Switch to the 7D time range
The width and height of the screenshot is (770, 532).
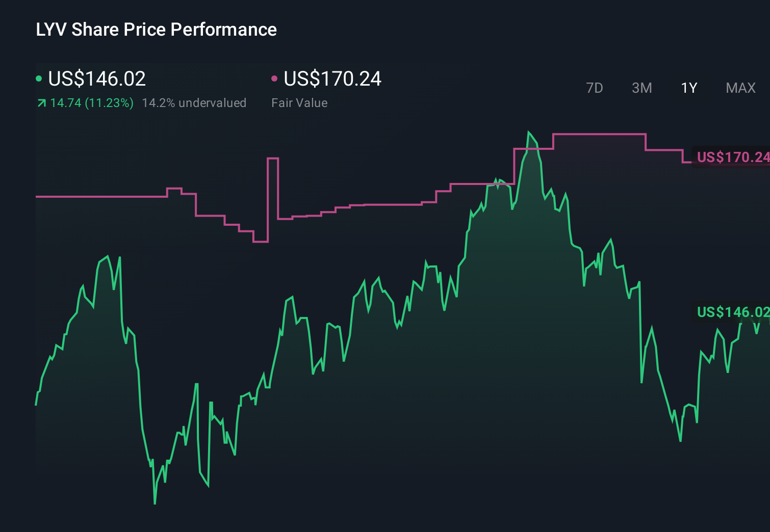[595, 88]
